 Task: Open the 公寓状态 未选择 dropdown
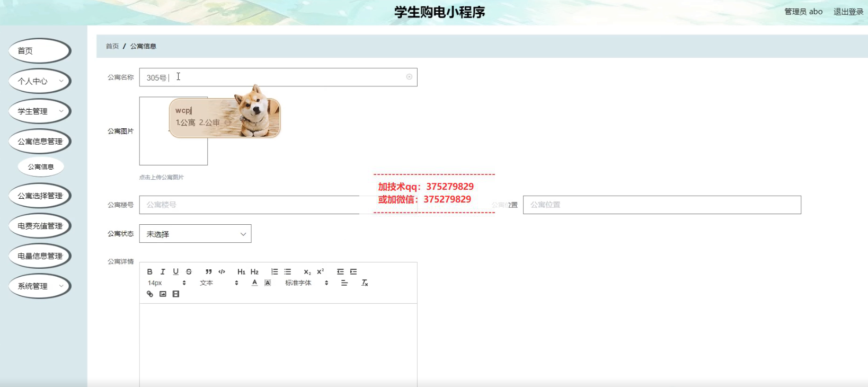tap(195, 234)
